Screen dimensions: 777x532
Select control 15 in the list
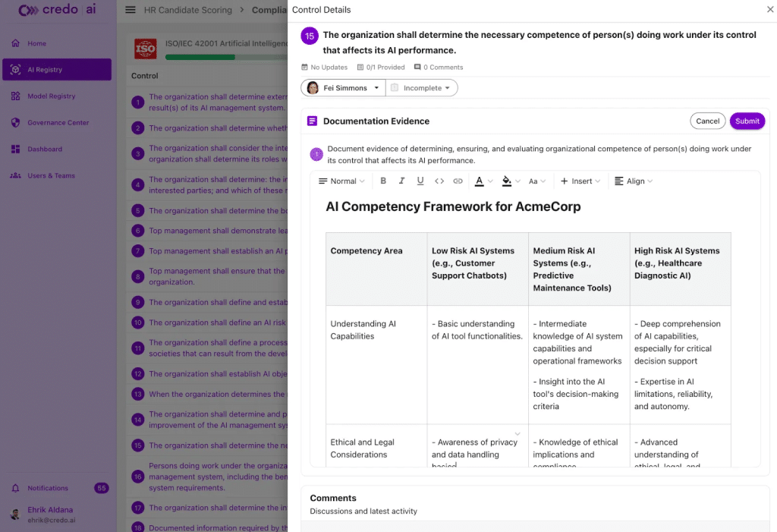[x=207, y=445]
